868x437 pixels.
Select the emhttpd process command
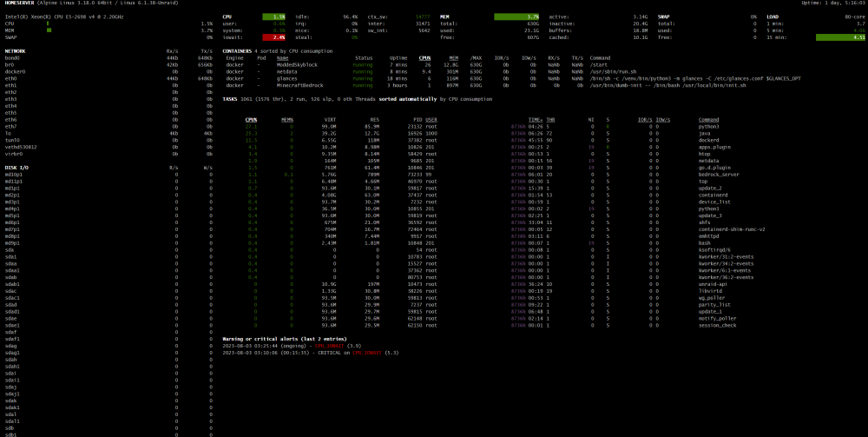point(708,236)
